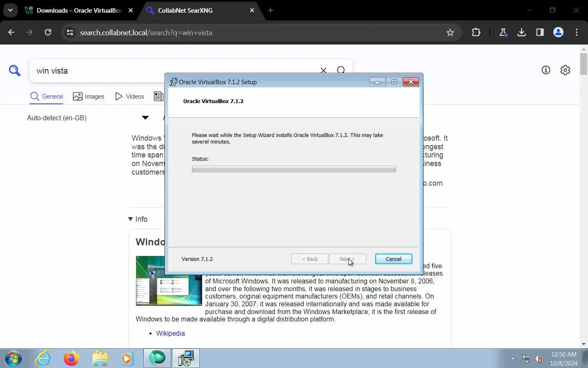The image size is (588, 368).
Task: Open Windows Media Player in taskbar
Action: (127, 359)
